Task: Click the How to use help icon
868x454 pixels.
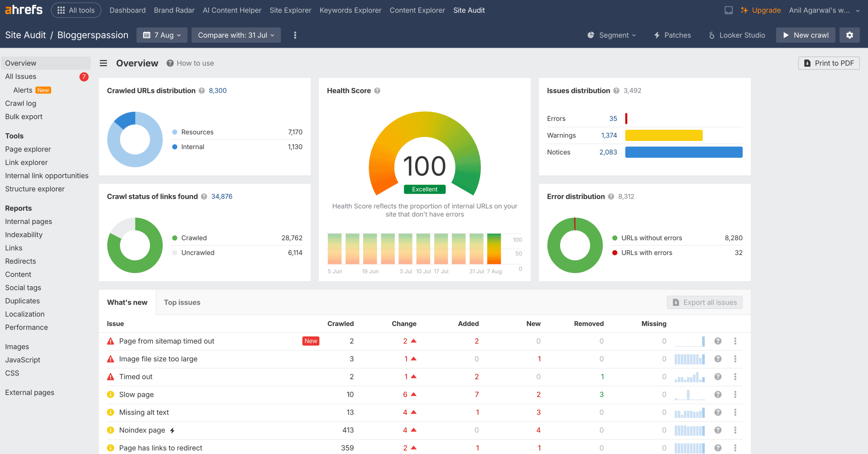Action: 170,63
